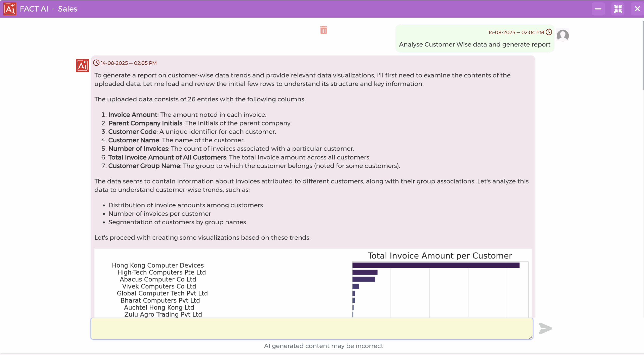644x355 pixels.
Task: Click 'Total Invoice Amount of All Customers' item
Action: (239, 157)
